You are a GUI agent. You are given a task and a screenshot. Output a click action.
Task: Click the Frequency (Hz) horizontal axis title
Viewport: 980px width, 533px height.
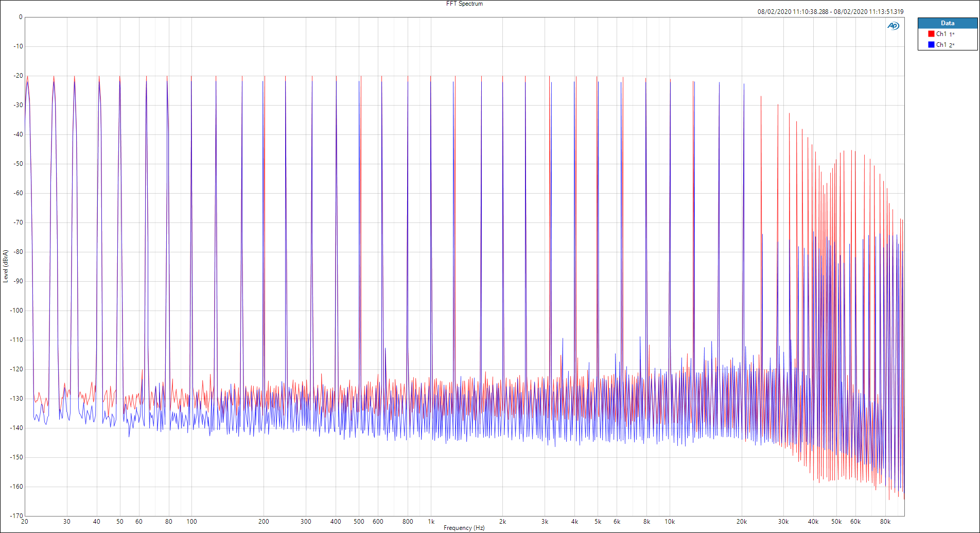[464, 528]
